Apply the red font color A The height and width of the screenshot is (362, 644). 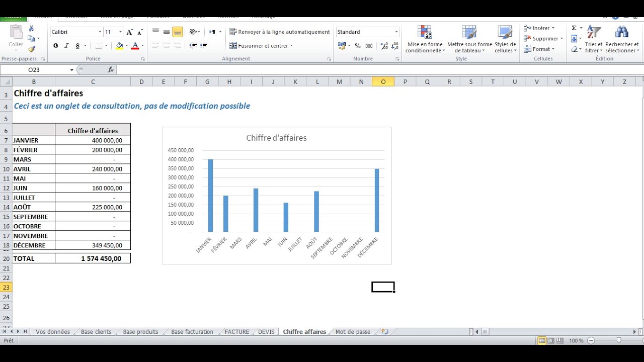tap(135, 46)
